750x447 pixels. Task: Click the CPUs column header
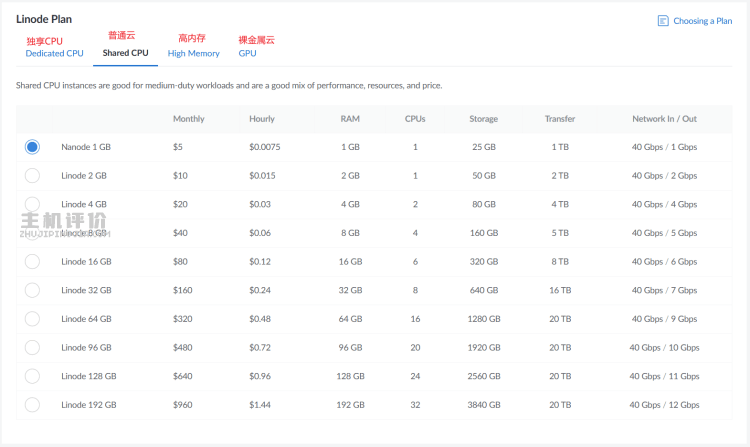point(415,119)
